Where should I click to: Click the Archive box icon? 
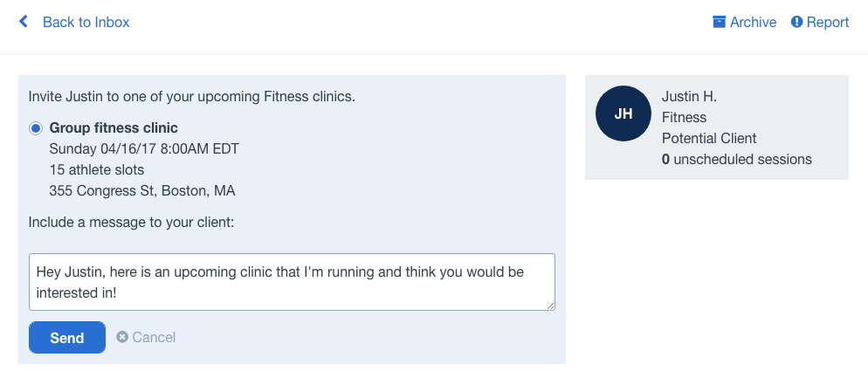click(719, 22)
